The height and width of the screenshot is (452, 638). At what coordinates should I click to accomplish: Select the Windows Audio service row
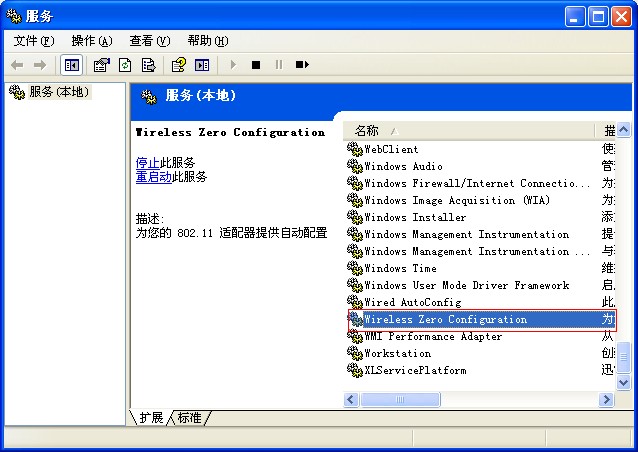click(x=481, y=166)
